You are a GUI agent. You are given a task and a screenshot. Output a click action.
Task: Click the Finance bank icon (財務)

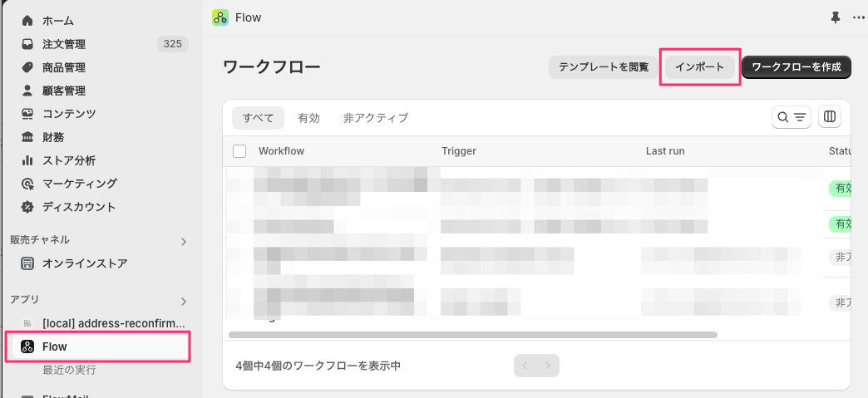(27, 137)
